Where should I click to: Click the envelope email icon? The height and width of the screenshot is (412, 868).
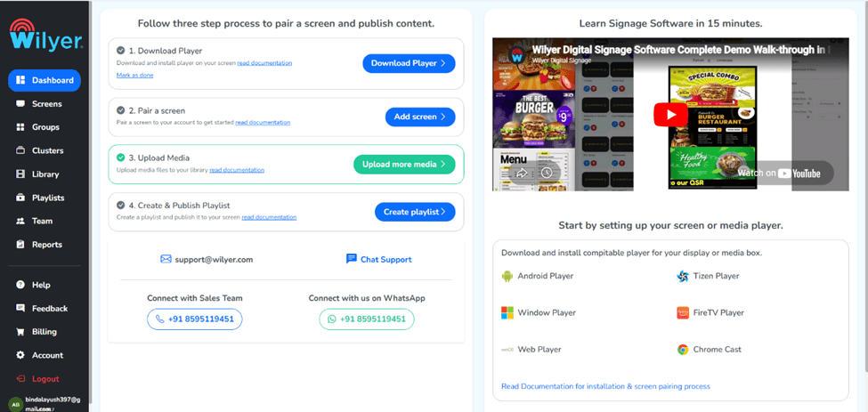[166, 259]
